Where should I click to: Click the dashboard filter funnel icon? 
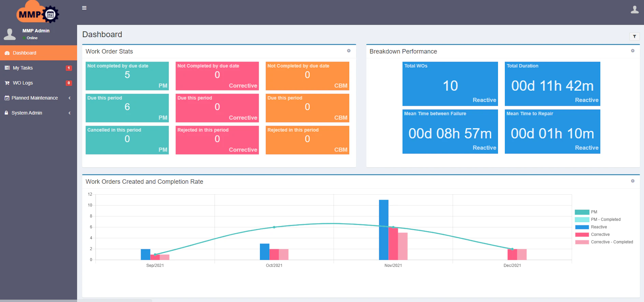point(634,36)
